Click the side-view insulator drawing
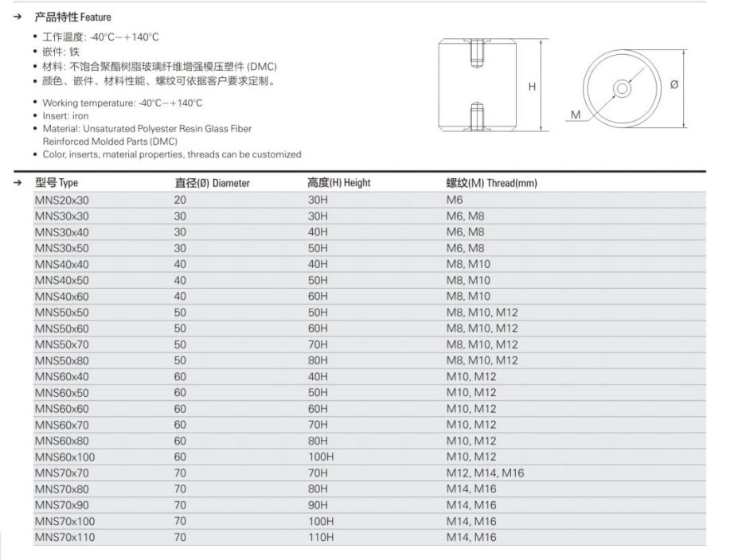The width and height of the screenshot is (734, 560). (x=478, y=86)
